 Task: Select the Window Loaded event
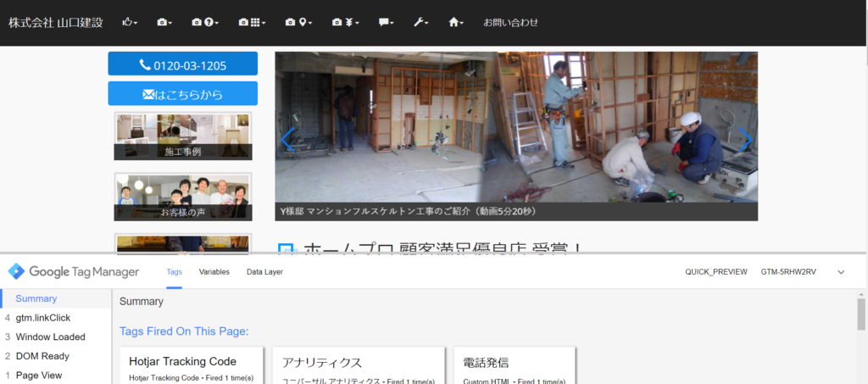(x=51, y=337)
